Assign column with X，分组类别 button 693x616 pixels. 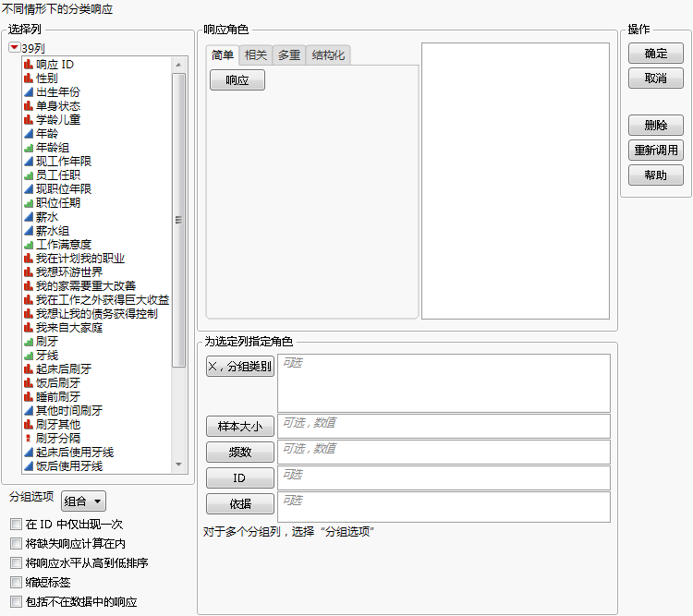click(x=240, y=367)
